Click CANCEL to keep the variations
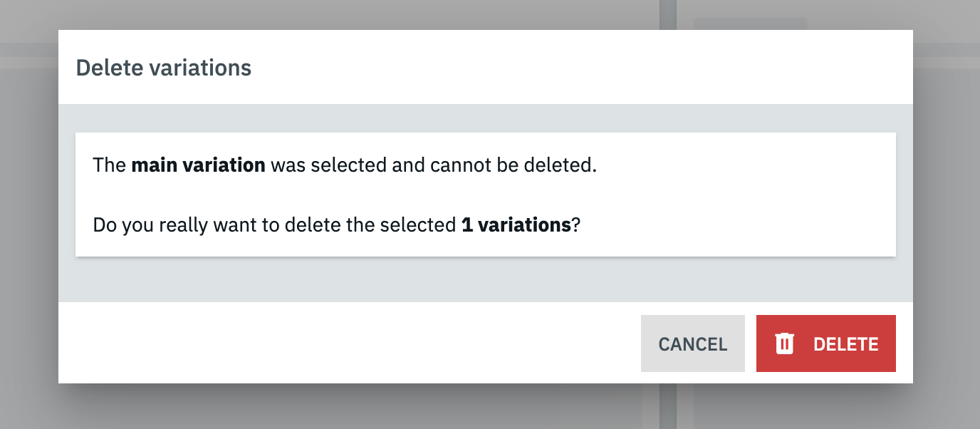The image size is (980, 429). [x=692, y=343]
